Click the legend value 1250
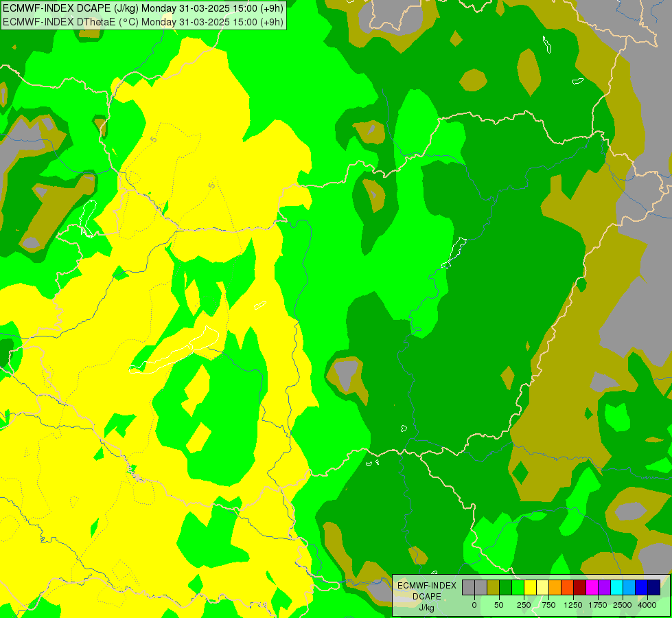 tap(573, 605)
